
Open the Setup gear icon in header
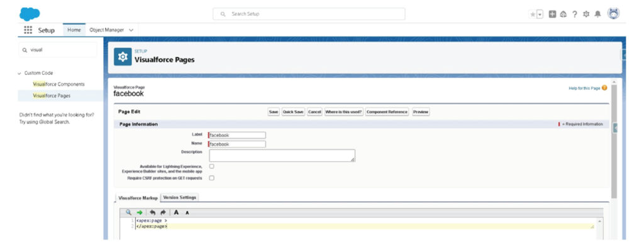(586, 14)
